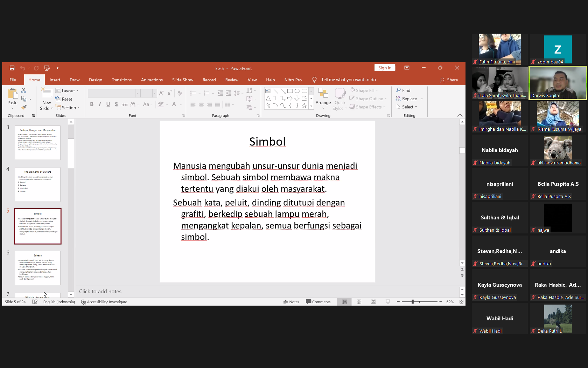This screenshot has width=588, height=368.
Task: Toggle bold formatting
Action: click(92, 104)
